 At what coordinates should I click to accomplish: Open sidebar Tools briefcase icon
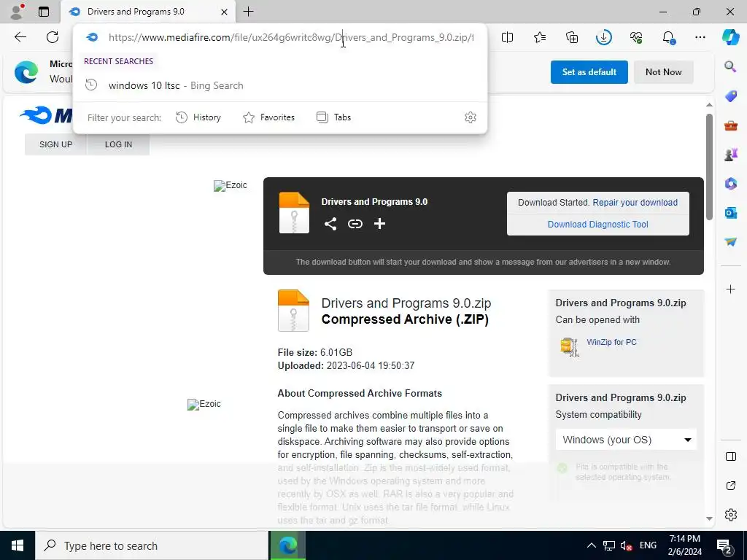pos(730,125)
